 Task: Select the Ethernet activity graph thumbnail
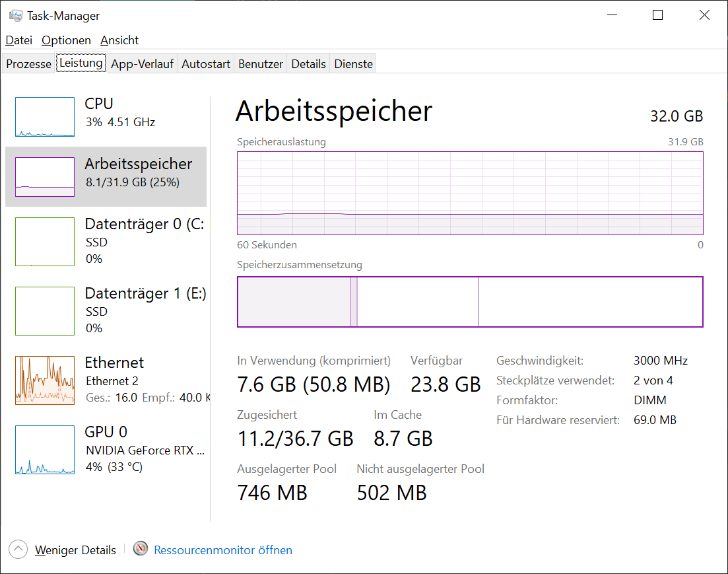click(45, 380)
